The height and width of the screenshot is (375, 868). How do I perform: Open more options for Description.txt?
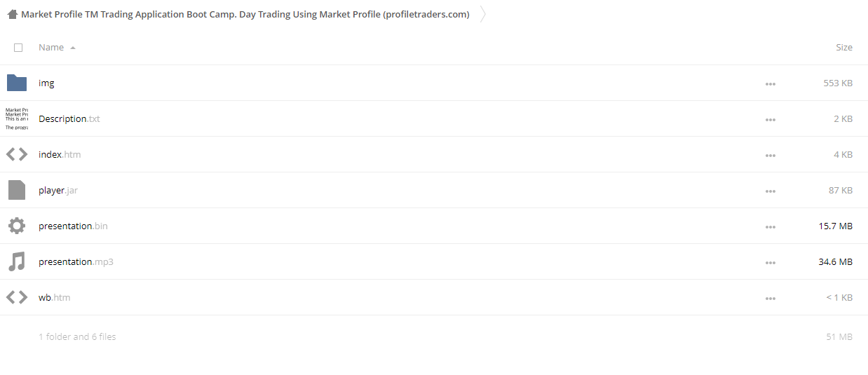point(771,119)
